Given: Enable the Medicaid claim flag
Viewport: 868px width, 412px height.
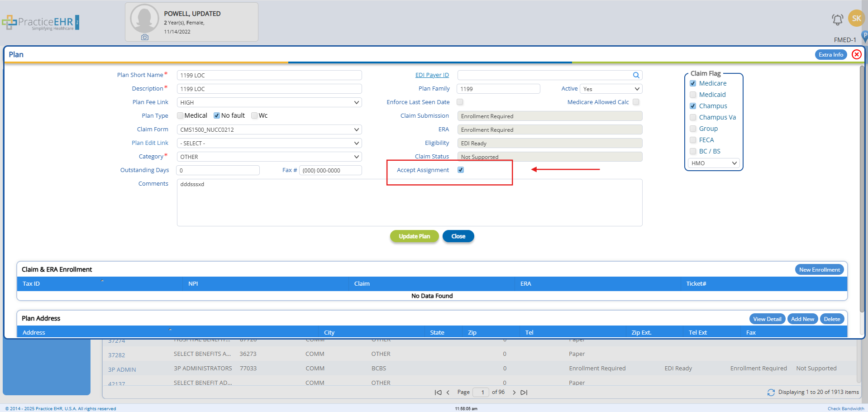Looking at the screenshot, I should [693, 95].
